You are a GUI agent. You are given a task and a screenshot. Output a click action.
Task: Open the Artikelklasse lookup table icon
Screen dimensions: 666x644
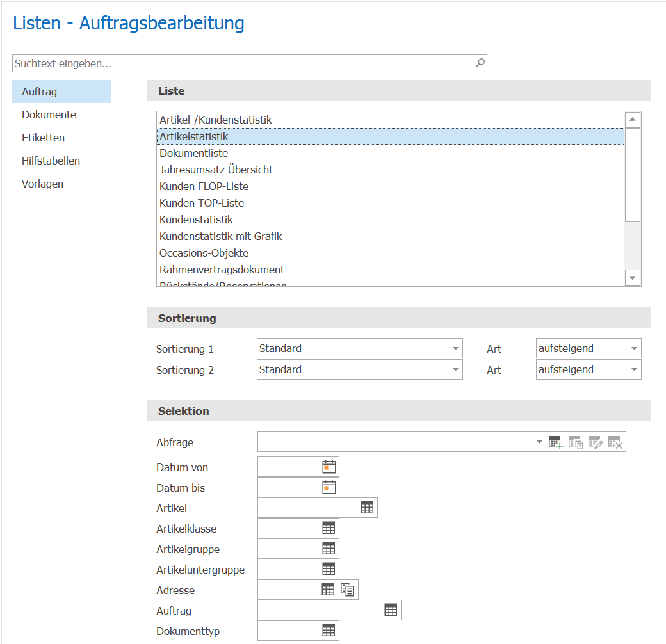[329, 528]
